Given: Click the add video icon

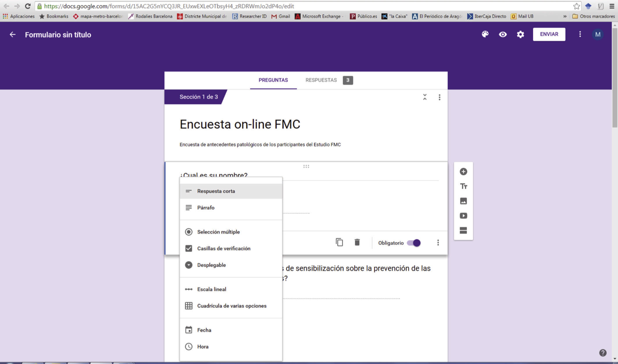Looking at the screenshot, I should click(x=463, y=216).
